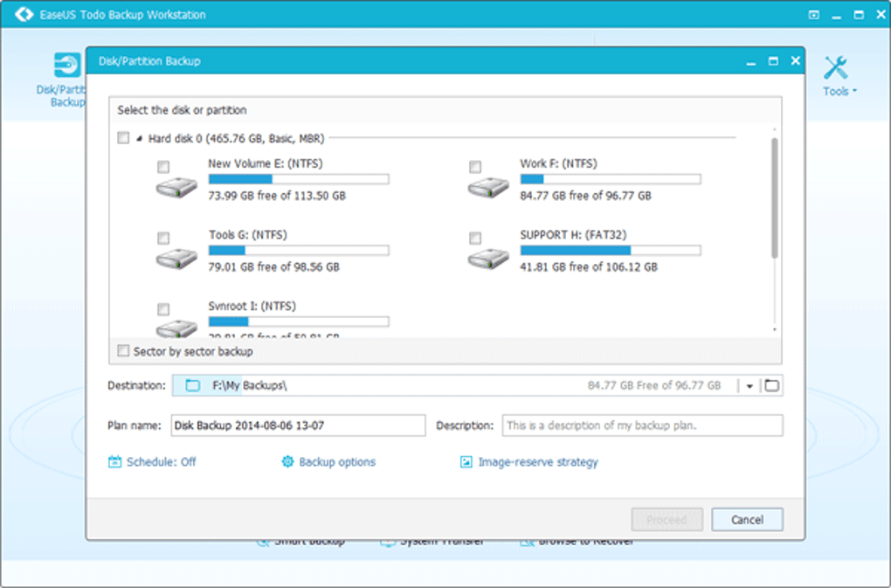891x588 pixels.
Task: Click the main window title bar menu icon
Action: pos(814,15)
